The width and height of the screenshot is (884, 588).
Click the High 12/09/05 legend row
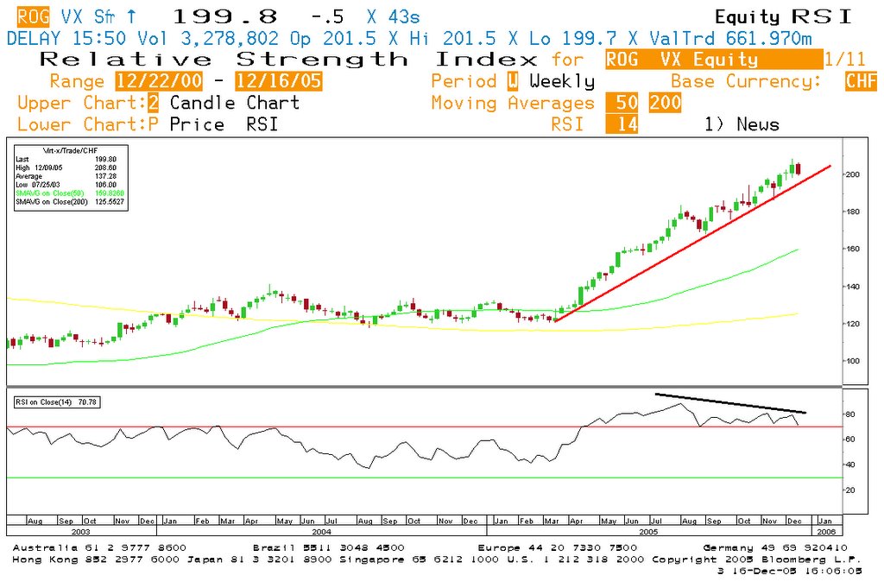click(x=66, y=168)
